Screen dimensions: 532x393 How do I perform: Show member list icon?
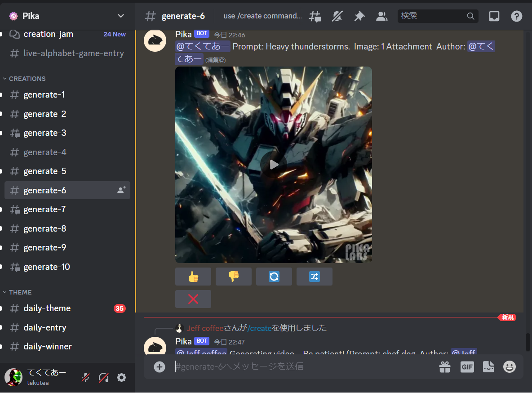click(x=381, y=16)
